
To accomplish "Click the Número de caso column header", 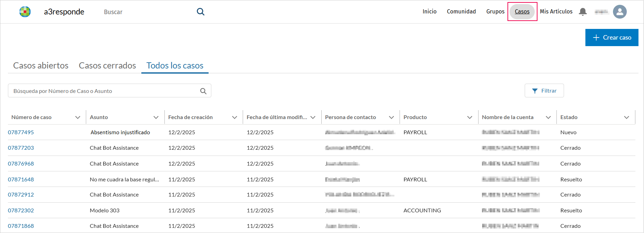I will coord(31,117).
